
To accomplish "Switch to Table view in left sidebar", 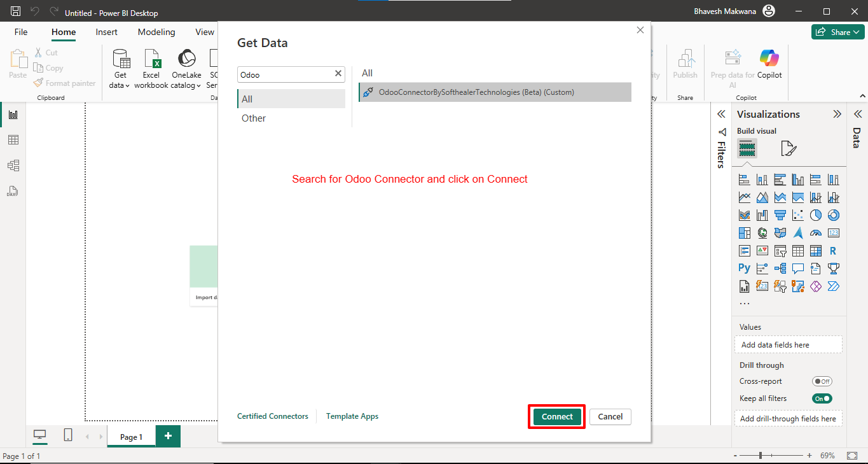I will (x=13, y=140).
